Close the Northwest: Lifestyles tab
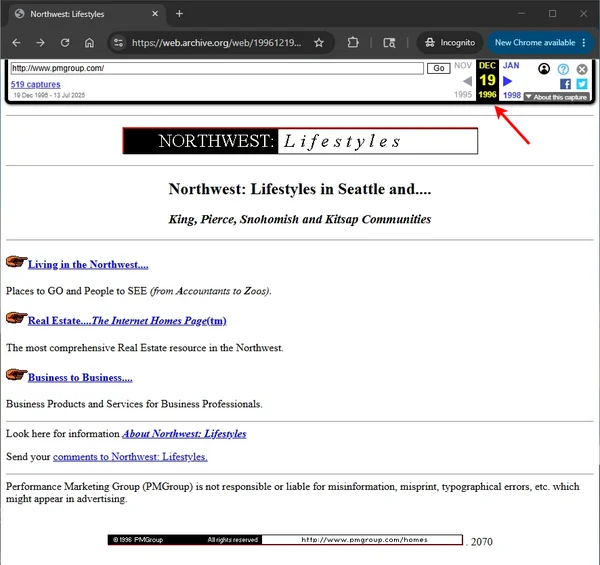Image resolution: width=600 pixels, height=565 pixels. (155, 14)
